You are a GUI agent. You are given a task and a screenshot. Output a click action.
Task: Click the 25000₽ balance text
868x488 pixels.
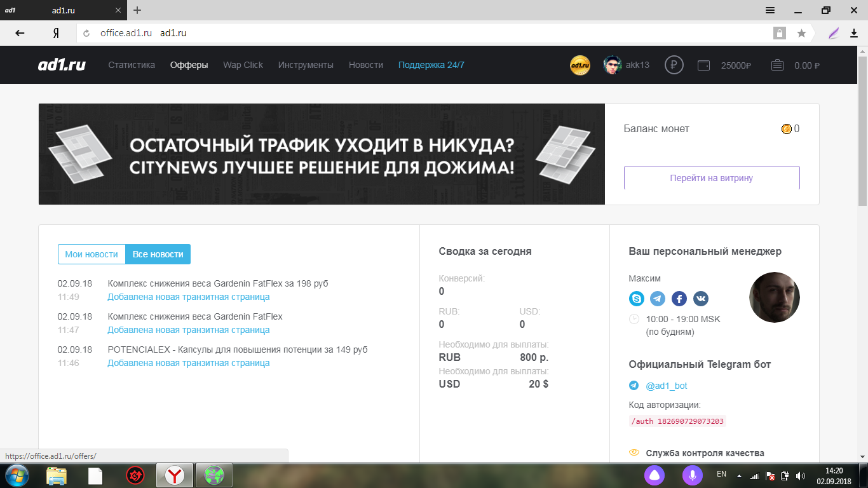pos(736,65)
